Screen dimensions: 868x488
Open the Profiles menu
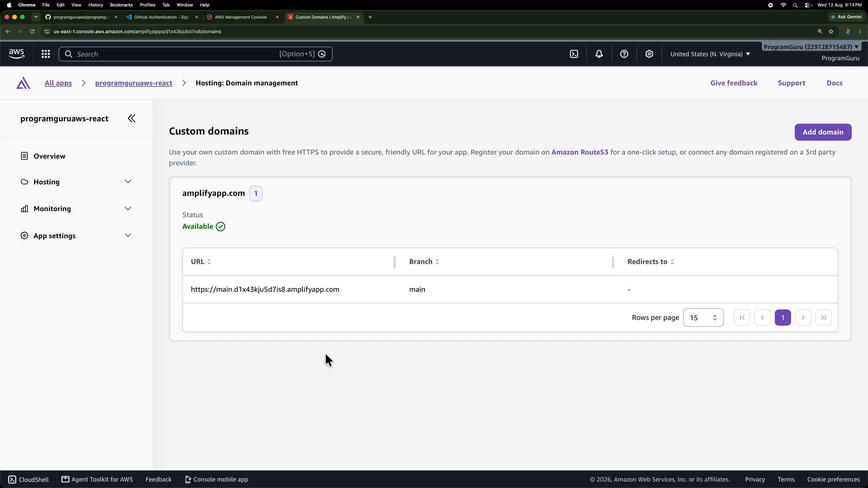click(147, 5)
